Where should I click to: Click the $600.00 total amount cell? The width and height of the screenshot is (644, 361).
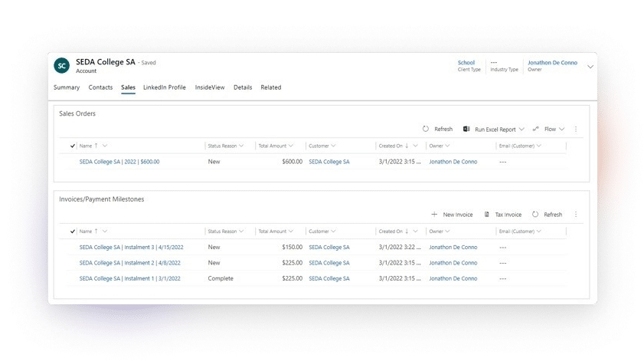(292, 162)
